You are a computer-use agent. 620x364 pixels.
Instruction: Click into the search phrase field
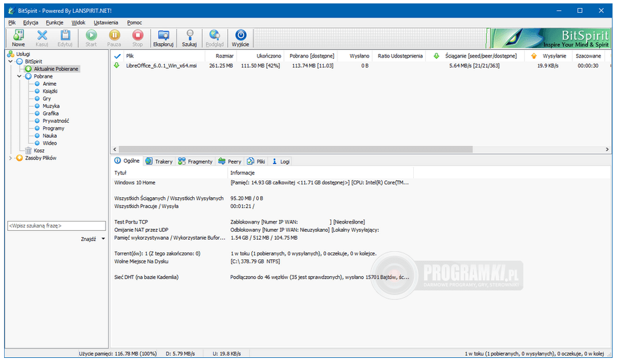point(57,226)
